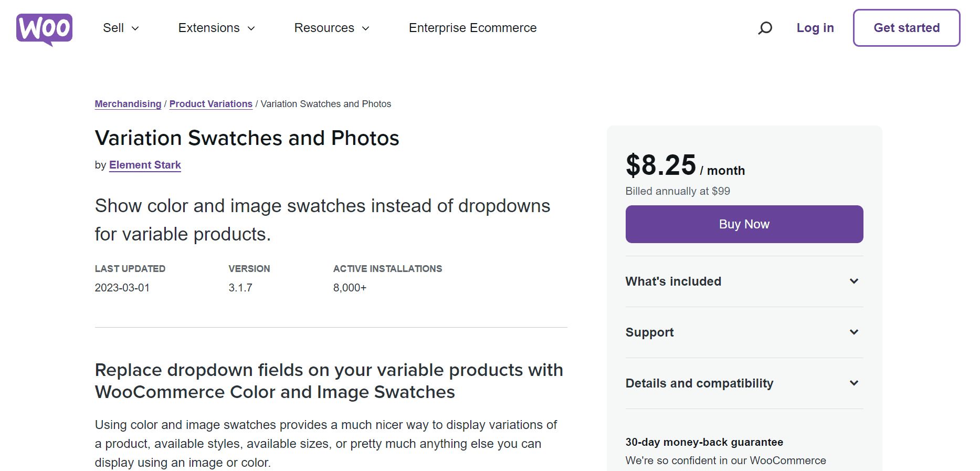Screen dimensions: 980x471
Task: Click the Log in link
Action: tap(815, 28)
